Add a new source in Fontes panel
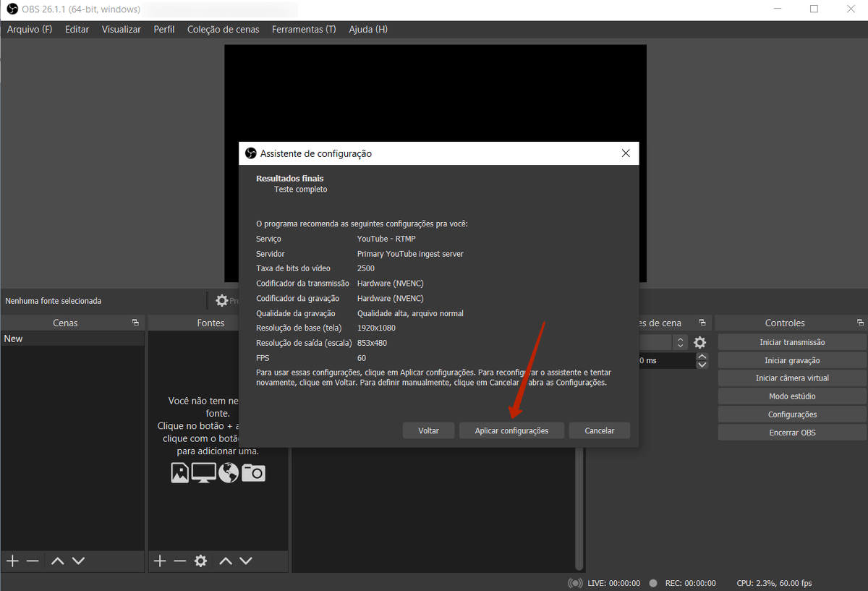 (160, 561)
